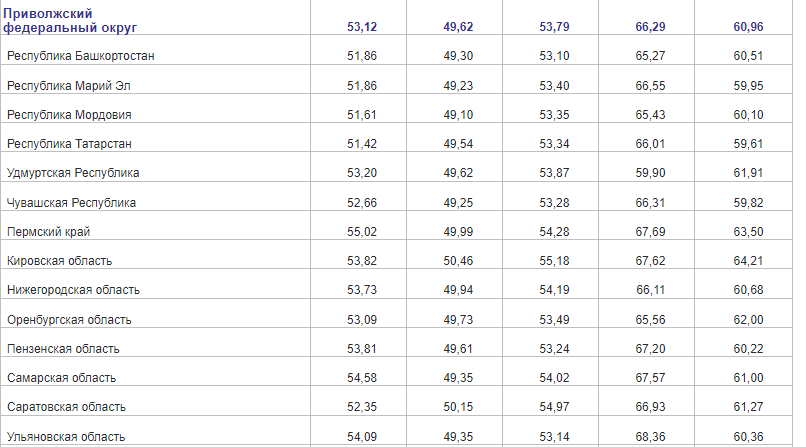This screenshot has height=447, width=806.
Task: Click the Самарская область row label
Action: tap(61, 378)
